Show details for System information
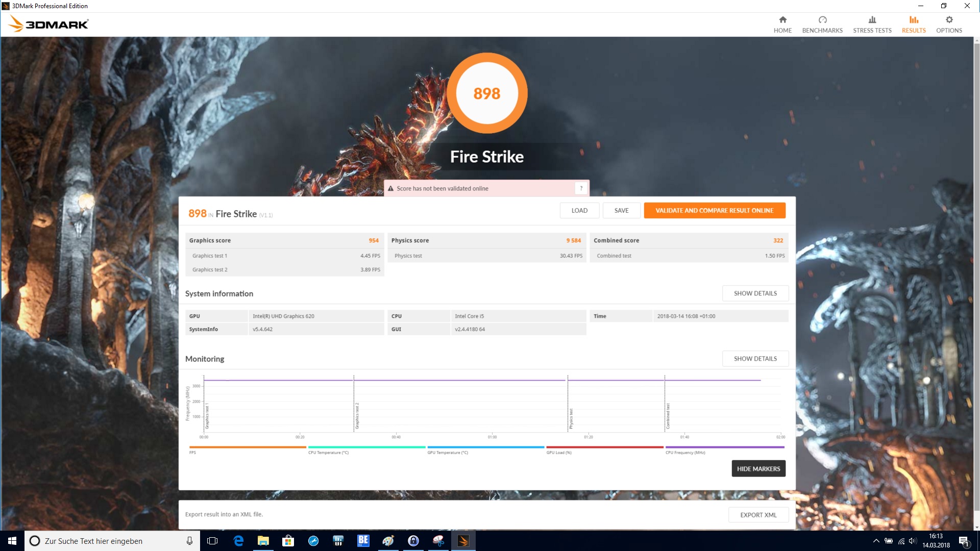 point(755,293)
